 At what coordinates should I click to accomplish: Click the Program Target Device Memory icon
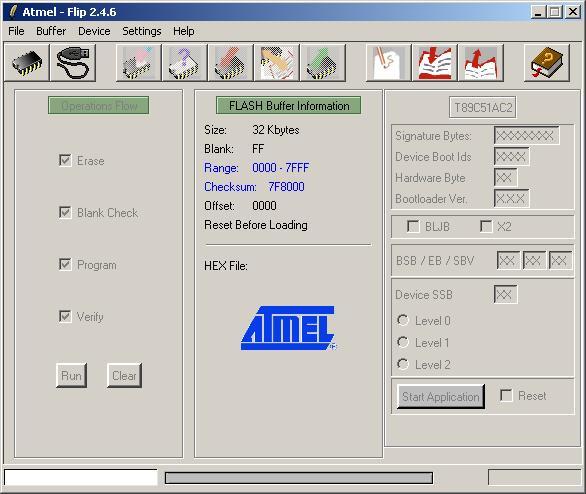(x=231, y=62)
